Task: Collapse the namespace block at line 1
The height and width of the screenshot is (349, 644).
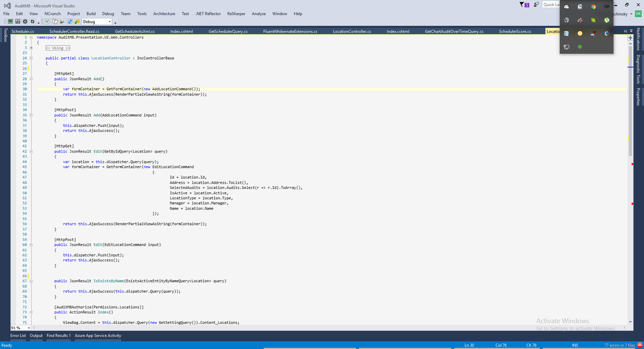Action: click(31, 38)
